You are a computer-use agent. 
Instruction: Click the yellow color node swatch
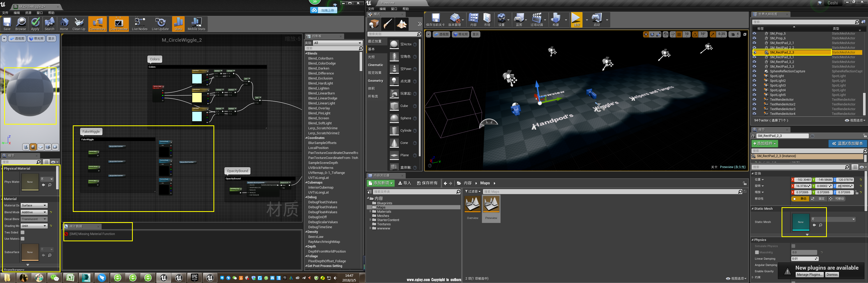click(x=197, y=98)
